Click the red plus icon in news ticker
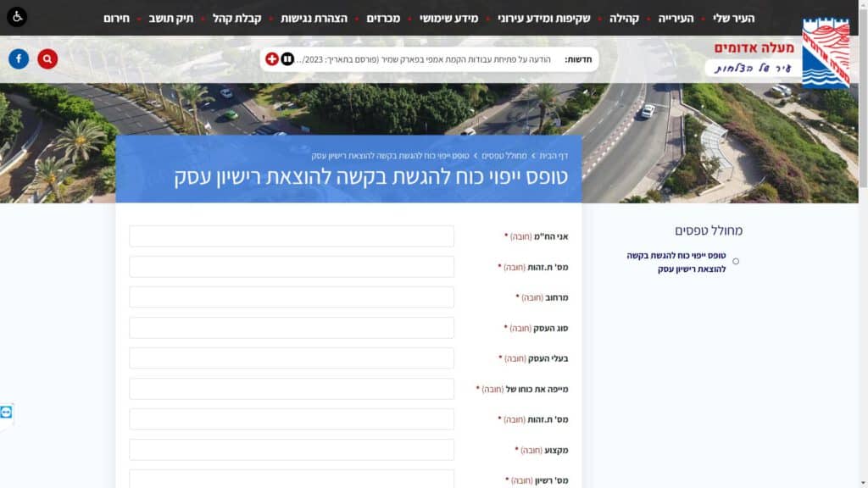This screenshot has height=488, width=868. [x=272, y=58]
